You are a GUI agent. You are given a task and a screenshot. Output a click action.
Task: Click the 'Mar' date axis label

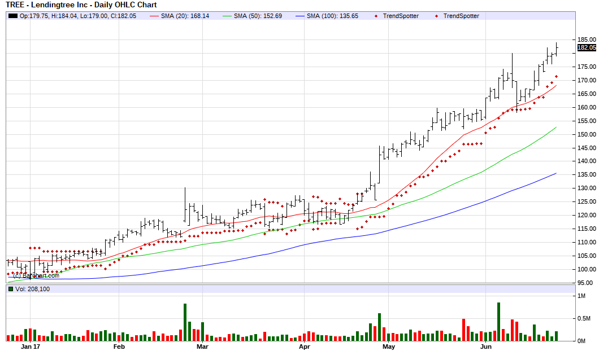coord(202,347)
